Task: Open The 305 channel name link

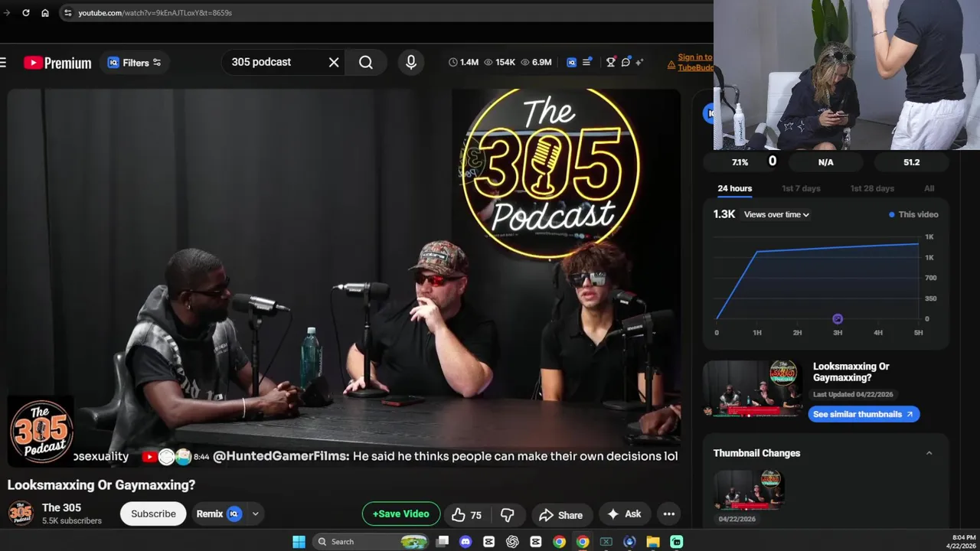Action: [x=61, y=507]
